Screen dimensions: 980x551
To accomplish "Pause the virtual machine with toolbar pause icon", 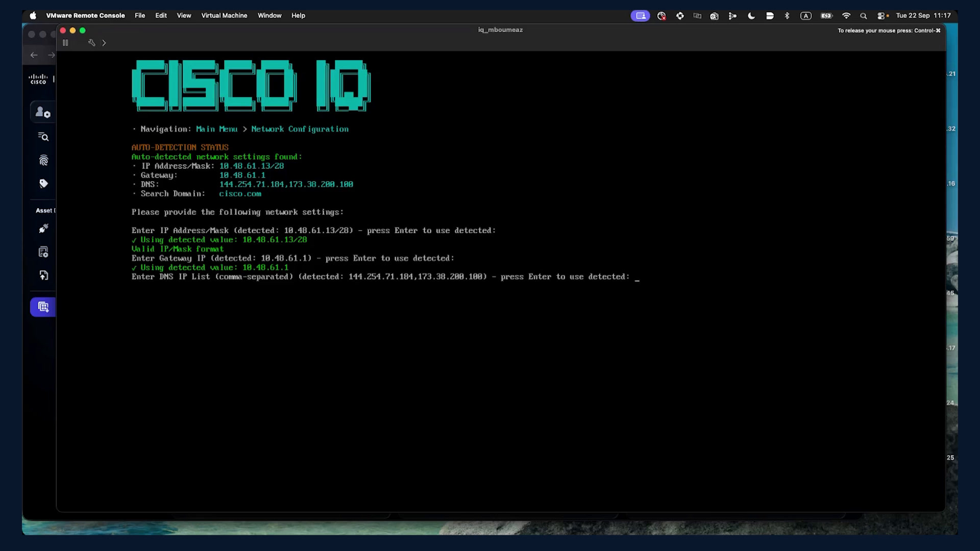I will coord(65,43).
